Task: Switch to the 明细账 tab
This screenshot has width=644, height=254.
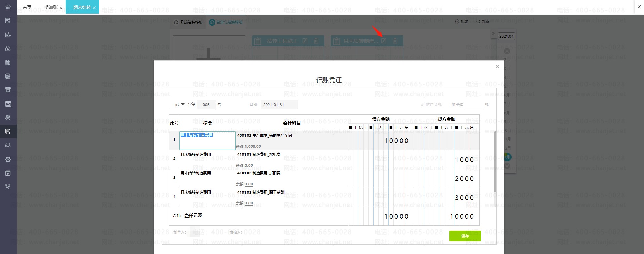Action: [x=51, y=7]
